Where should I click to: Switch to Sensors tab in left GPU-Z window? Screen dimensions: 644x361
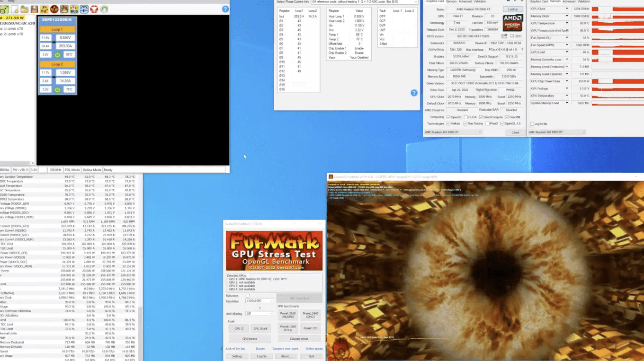pos(451,1)
